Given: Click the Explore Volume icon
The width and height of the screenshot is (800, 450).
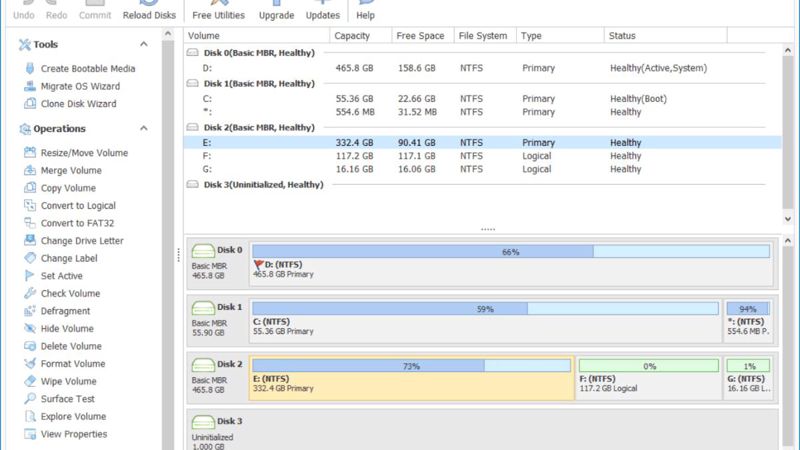Looking at the screenshot, I should tap(30, 416).
